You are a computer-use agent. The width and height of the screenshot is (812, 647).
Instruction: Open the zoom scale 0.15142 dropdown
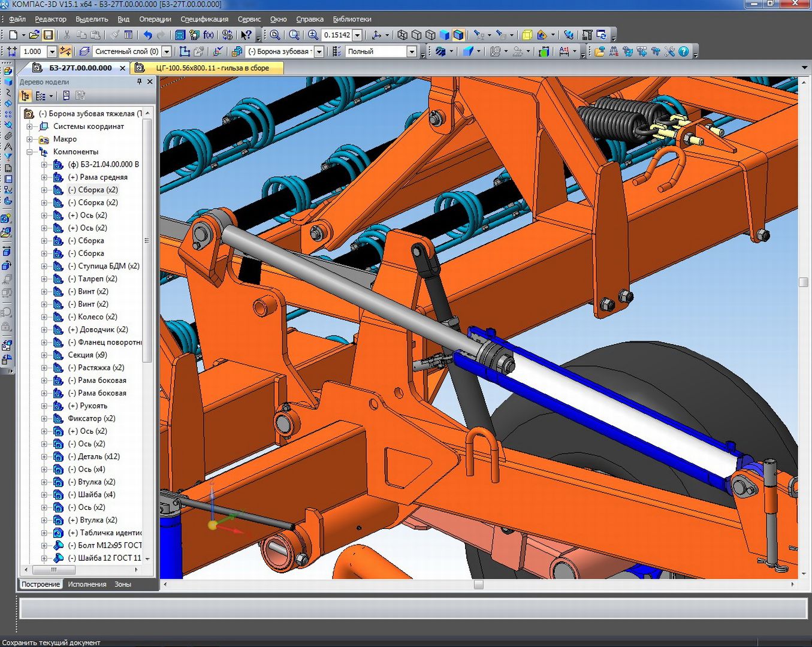(x=357, y=35)
